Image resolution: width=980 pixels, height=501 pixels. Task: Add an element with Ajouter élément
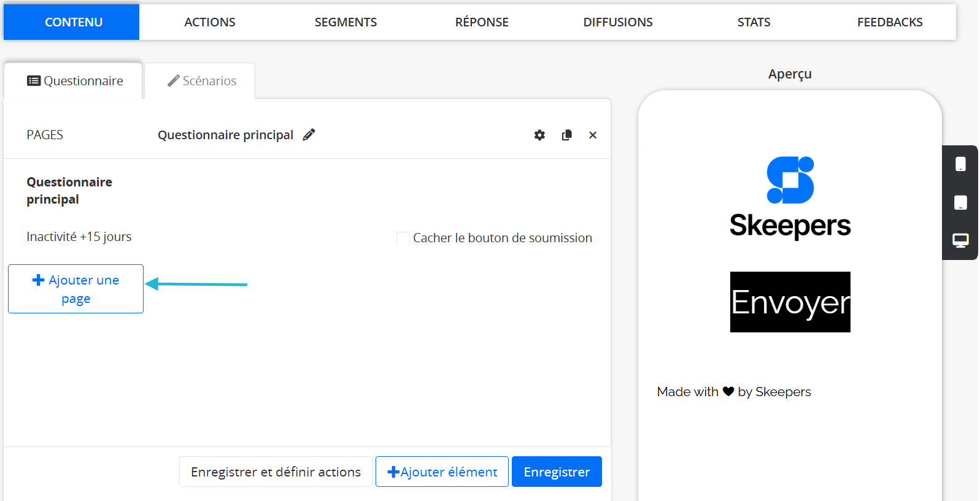pos(442,472)
